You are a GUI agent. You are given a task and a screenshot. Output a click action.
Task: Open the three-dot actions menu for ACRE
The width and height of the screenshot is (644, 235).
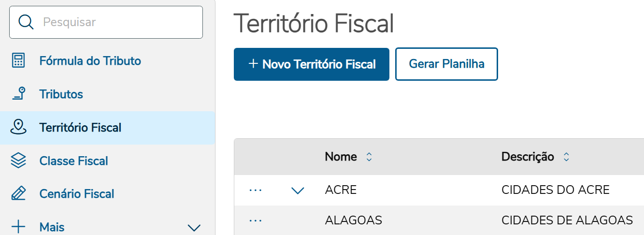pyautogui.click(x=255, y=190)
